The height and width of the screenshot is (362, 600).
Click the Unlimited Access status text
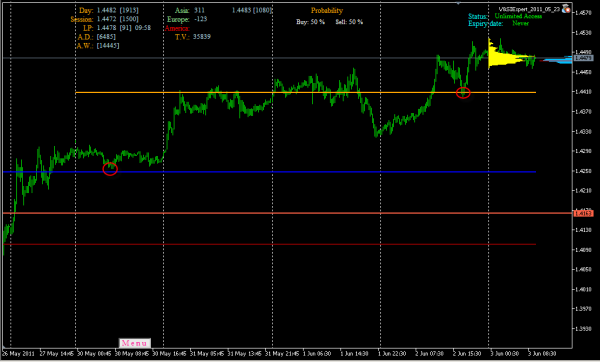coord(518,16)
